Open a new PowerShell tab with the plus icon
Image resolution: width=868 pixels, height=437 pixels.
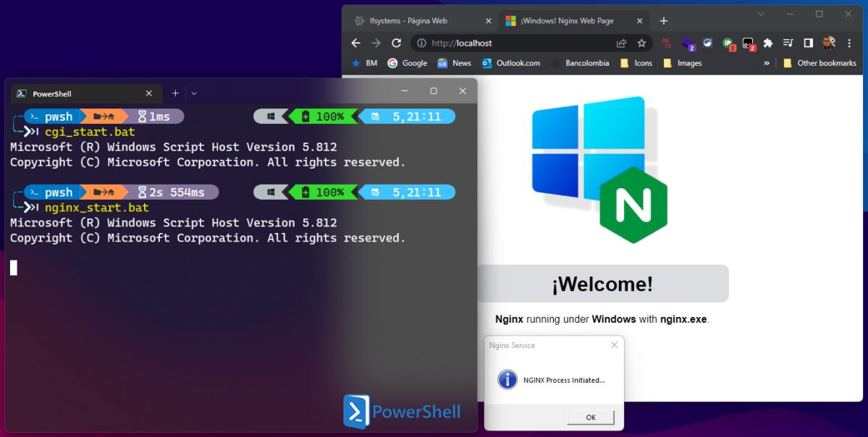(175, 93)
